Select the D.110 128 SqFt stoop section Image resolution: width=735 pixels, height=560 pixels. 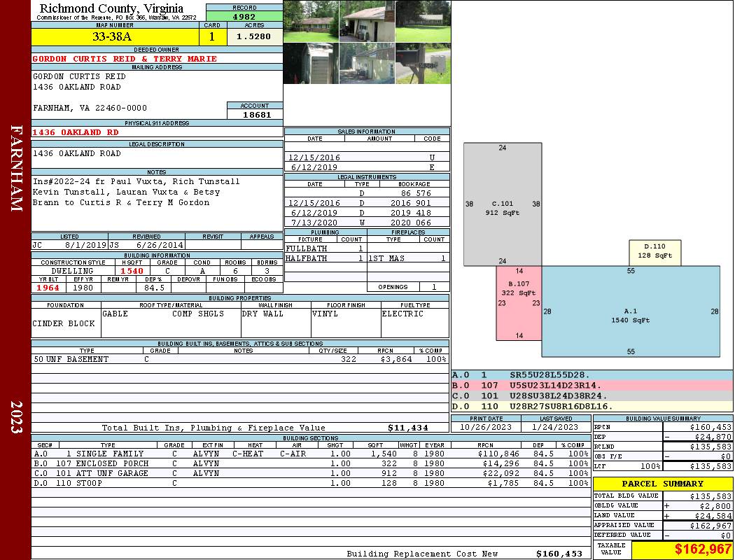654,253
